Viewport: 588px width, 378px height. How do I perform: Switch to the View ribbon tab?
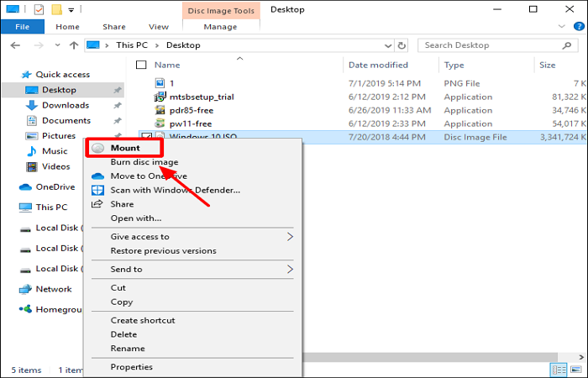point(159,27)
